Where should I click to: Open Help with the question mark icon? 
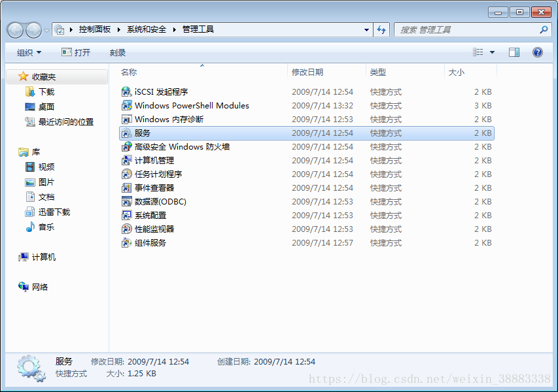tap(537, 53)
